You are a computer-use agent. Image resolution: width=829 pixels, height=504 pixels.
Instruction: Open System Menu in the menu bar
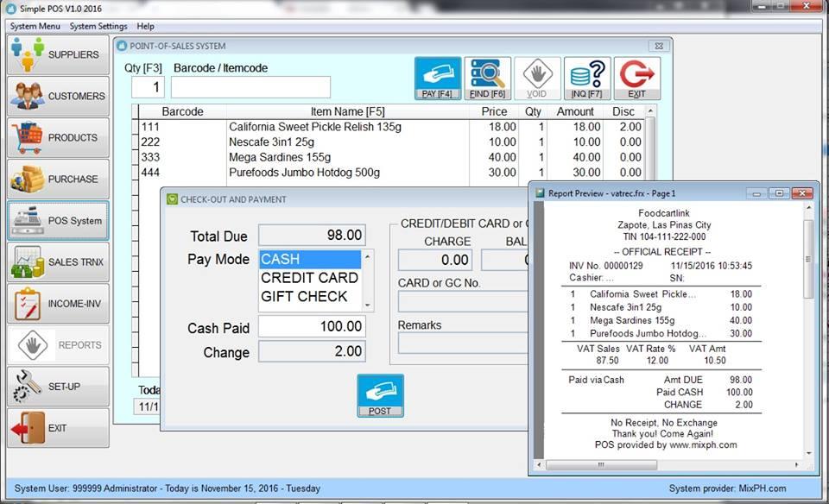pyautogui.click(x=35, y=26)
